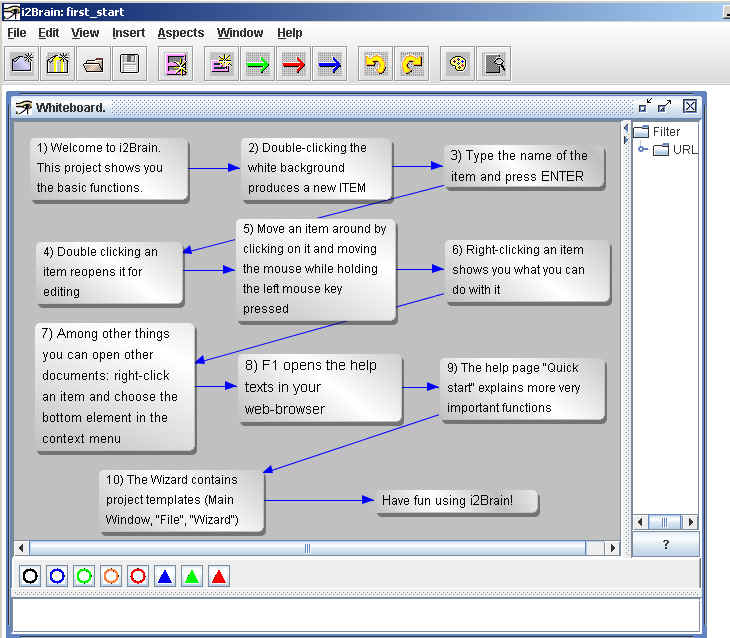Select the Filter folder in tree
The image size is (730, 638).
(657, 132)
